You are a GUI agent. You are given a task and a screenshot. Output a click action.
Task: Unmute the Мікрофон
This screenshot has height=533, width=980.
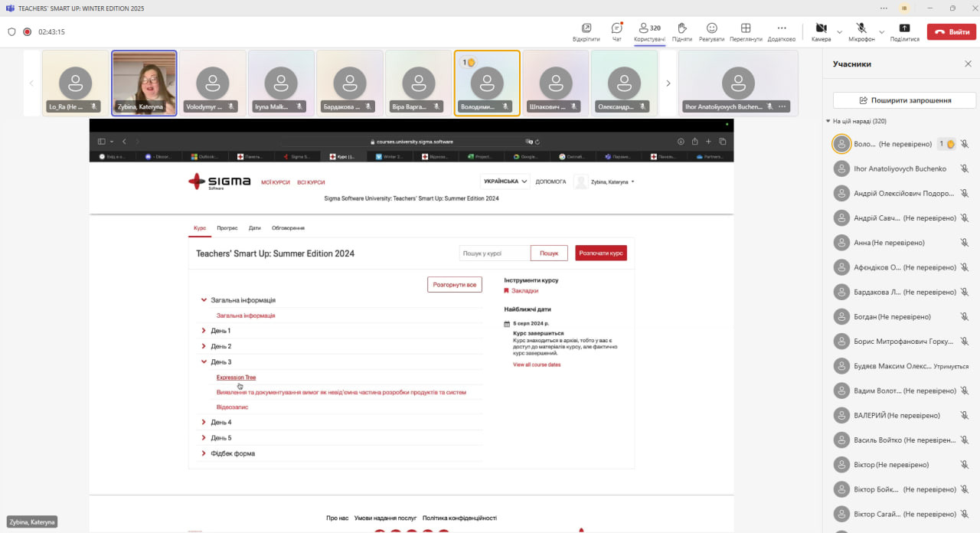coord(861,31)
